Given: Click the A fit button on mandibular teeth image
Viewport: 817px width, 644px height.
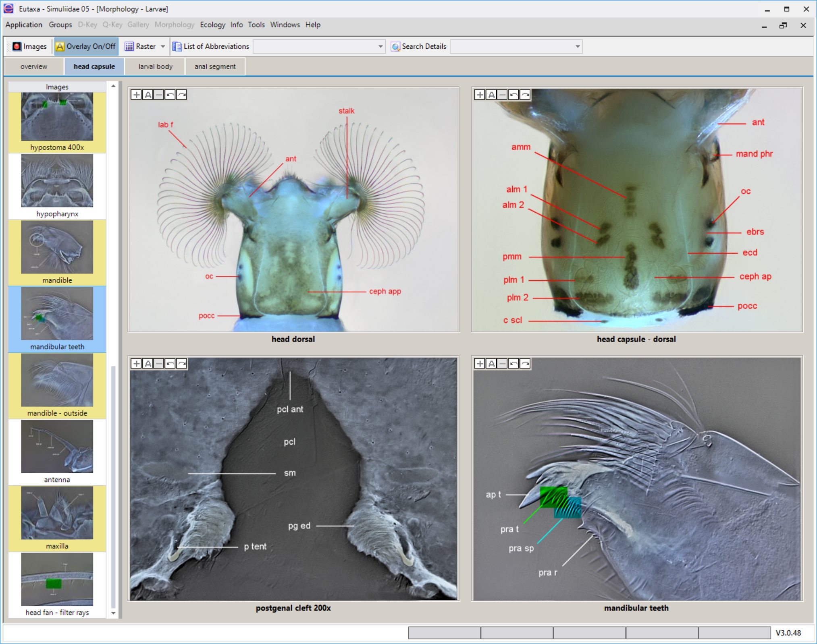Looking at the screenshot, I should click(x=491, y=364).
